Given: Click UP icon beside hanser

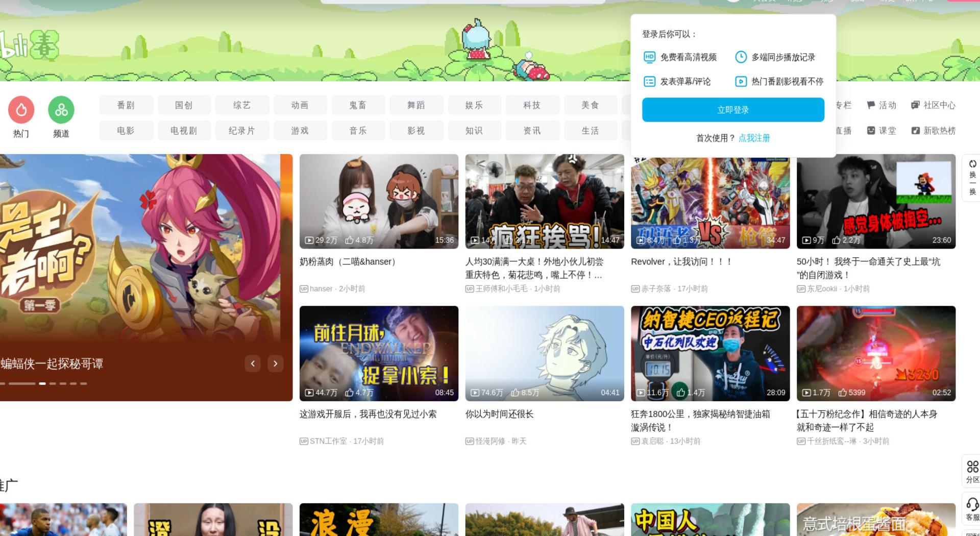Looking at the screenshot, I should click(304, 289).
